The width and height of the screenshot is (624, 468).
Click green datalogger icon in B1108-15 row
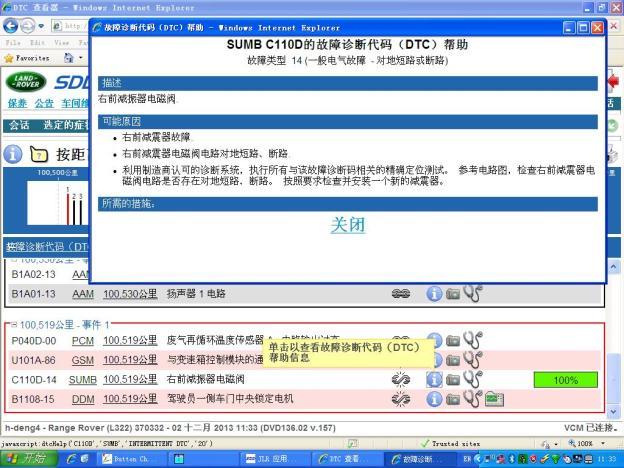(494, 399)
